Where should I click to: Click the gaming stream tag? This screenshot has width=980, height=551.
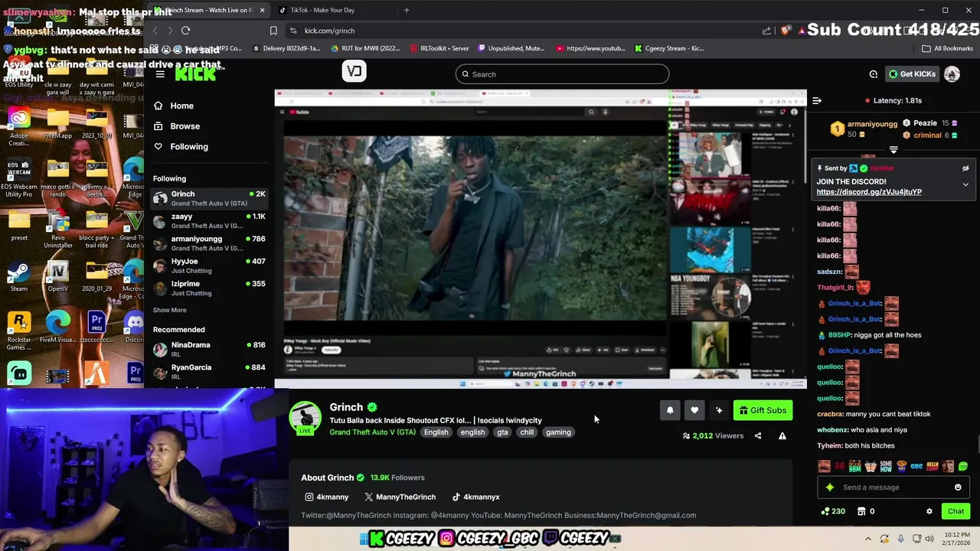tap(558, 432)
